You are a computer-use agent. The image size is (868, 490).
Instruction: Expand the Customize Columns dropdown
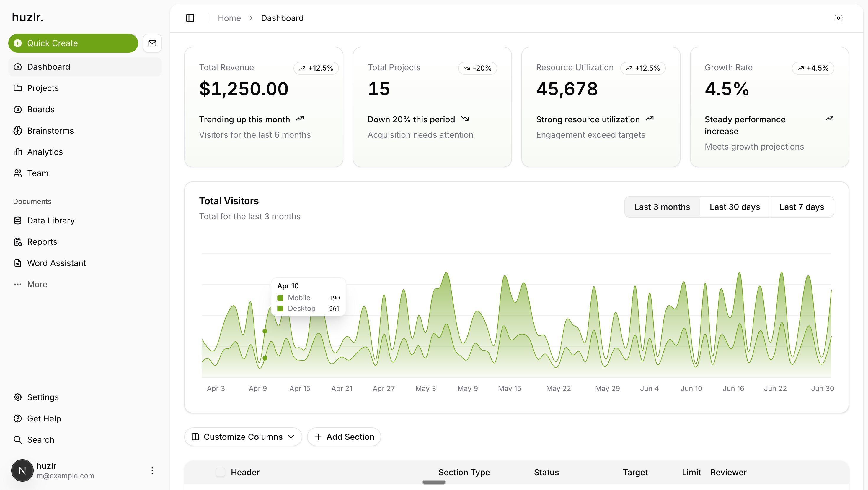(x=243, y=437)
